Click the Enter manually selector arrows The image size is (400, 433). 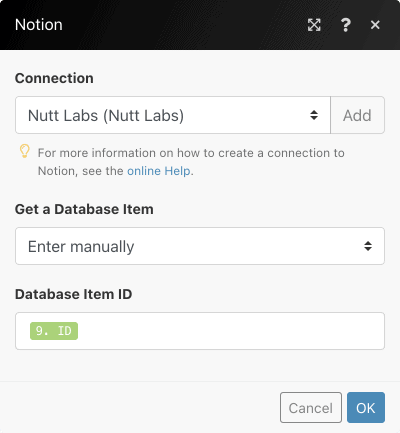pos(368,246)
